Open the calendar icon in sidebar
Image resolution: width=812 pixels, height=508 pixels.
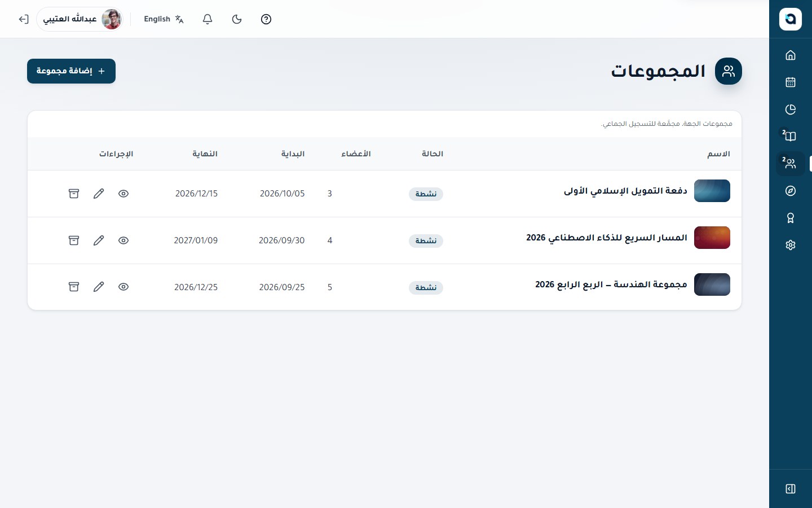(x=791, y=82)
